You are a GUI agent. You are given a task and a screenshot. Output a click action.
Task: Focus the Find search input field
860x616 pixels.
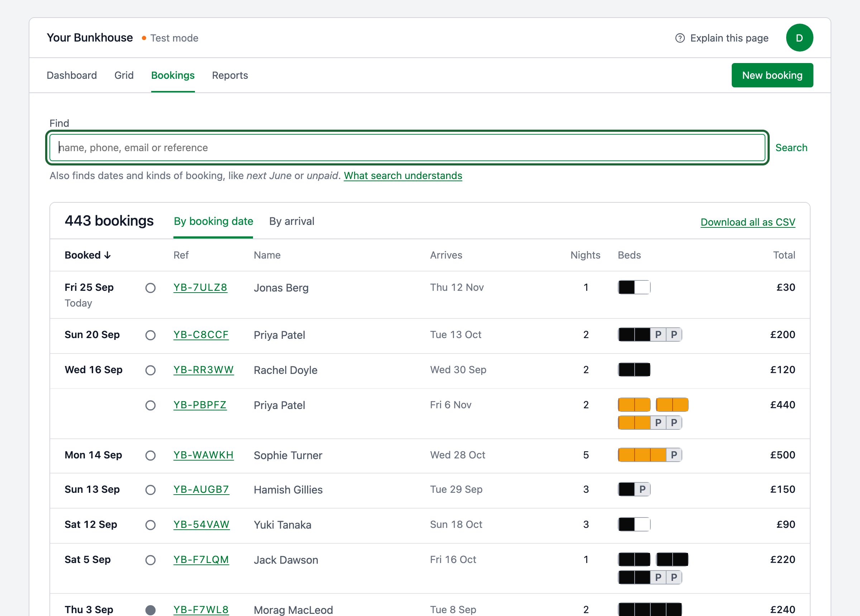407,148
